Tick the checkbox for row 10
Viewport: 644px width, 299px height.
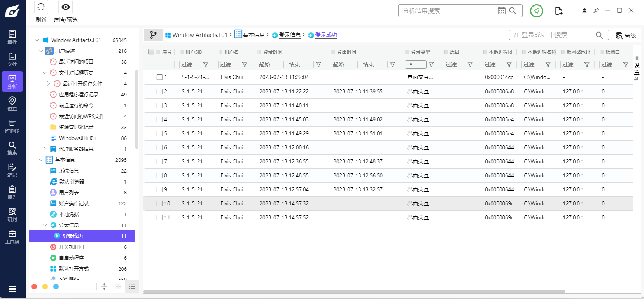click(x=159, y=203)
